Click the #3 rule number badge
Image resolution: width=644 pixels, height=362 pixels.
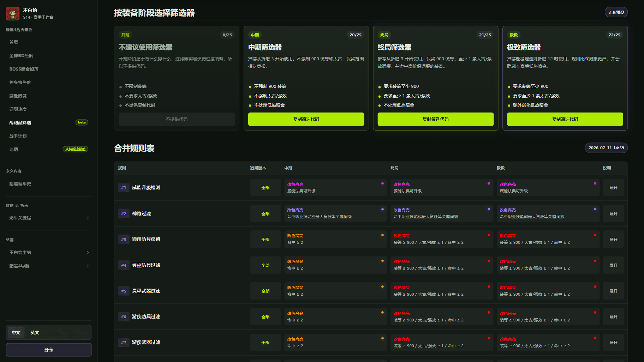pos(124,240)
